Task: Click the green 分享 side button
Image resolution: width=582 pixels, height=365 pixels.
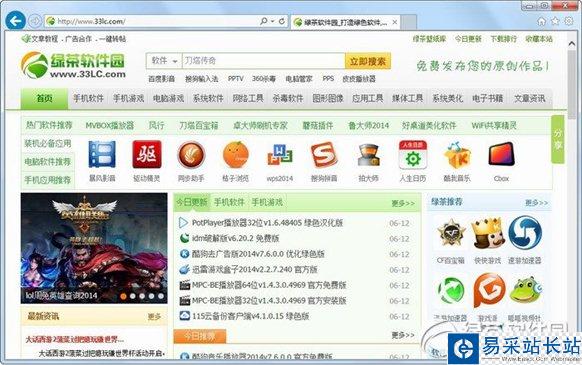Action: tap(558, 139)
